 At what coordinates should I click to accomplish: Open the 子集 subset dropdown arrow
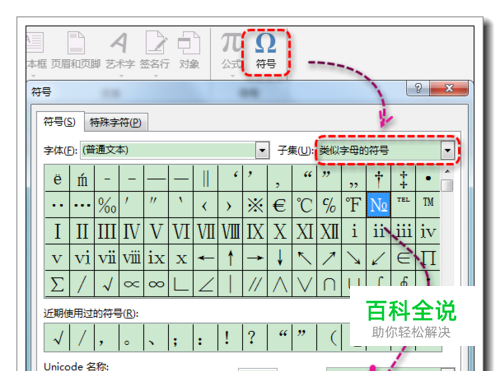coord(448,150)
